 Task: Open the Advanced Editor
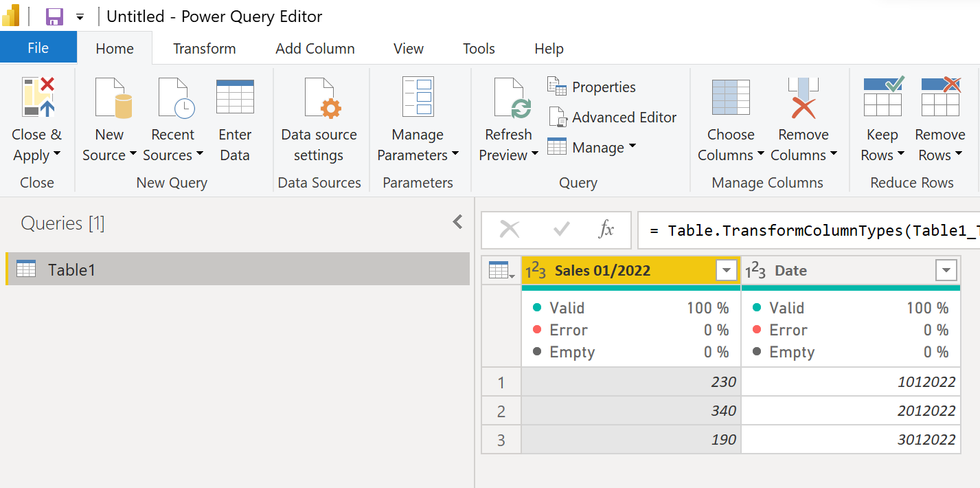pyautogui.click(x=612, y=118)
